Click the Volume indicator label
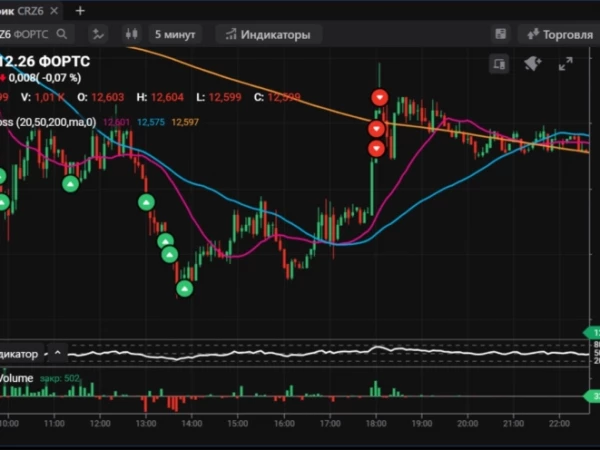Viewport: 600px width, 450px height. tap(16, 378)
